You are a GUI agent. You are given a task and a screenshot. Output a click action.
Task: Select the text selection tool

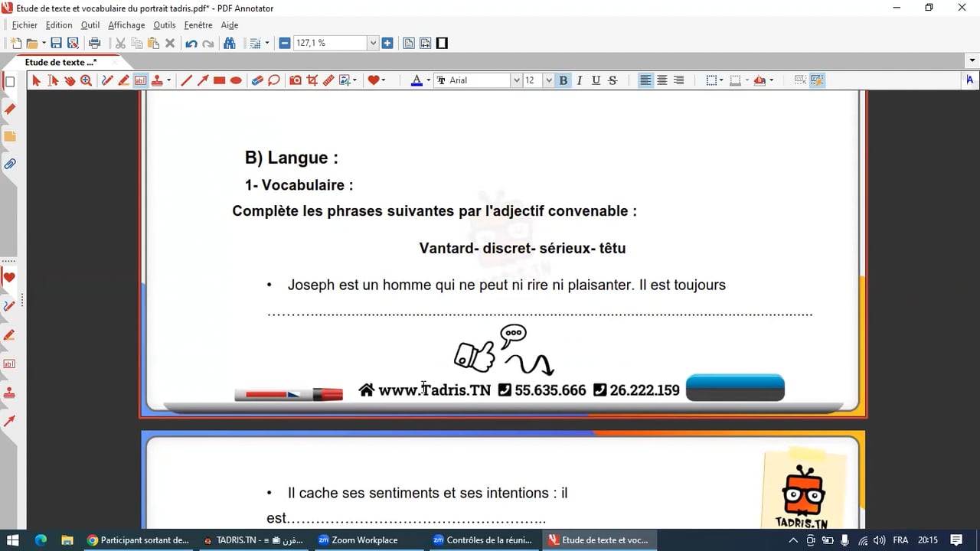53,80
